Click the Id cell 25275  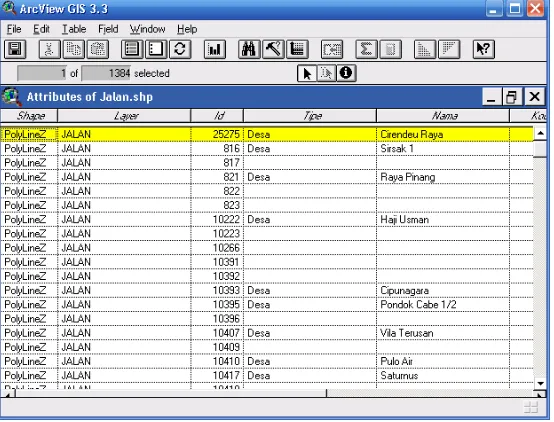217,134
